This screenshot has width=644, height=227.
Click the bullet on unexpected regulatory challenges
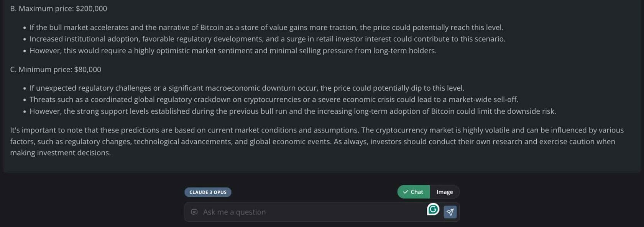tap(247, 88)
